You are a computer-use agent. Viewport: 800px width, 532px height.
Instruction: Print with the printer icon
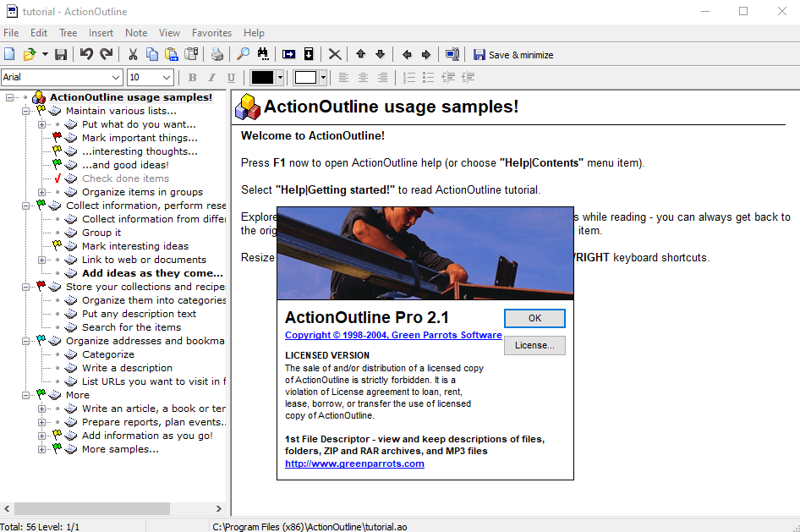pyautogui.click(x=217, y=54)
